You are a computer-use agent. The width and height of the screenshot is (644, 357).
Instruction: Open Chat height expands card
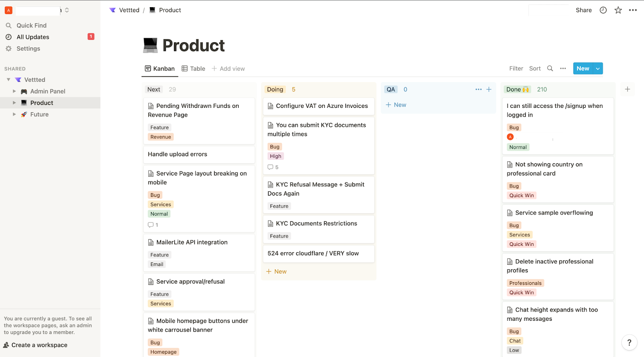pyautogui.click(x=558, y=329)
